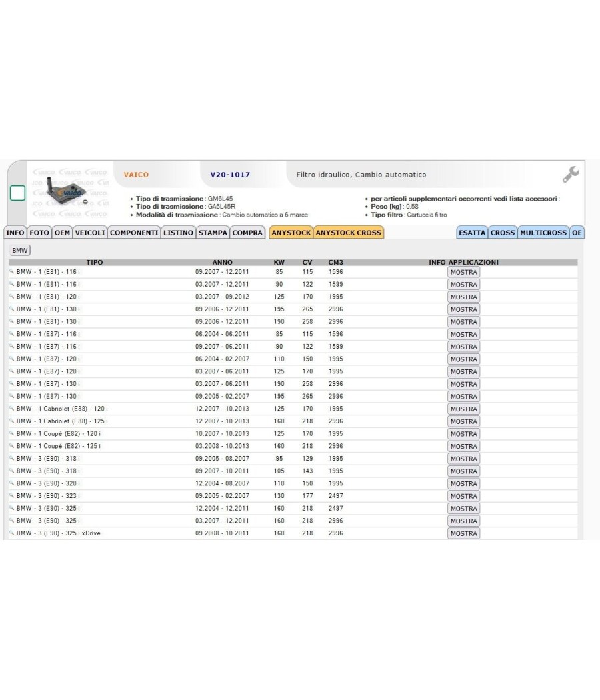Image resolution: width=600 pixels, height=700 pixels.
Task: Click magnifier icon for BMW 3 (E90) 323 i
Action: pos(11,495)
